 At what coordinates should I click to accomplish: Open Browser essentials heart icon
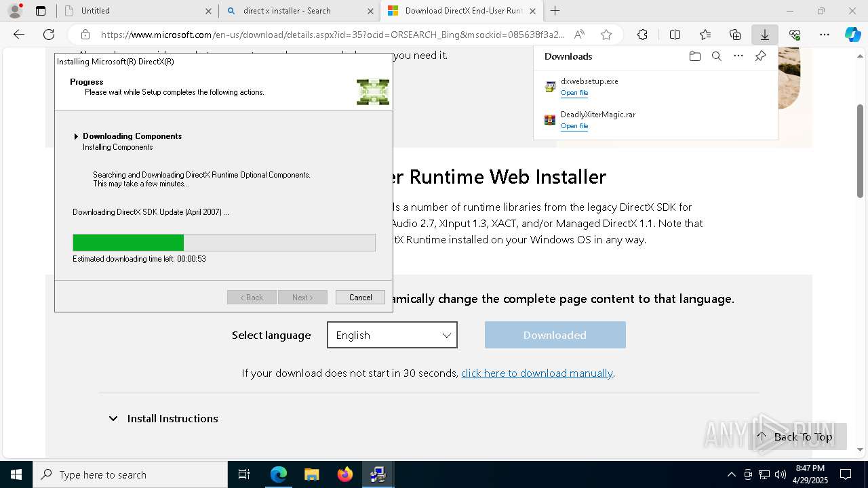(795, 35)
